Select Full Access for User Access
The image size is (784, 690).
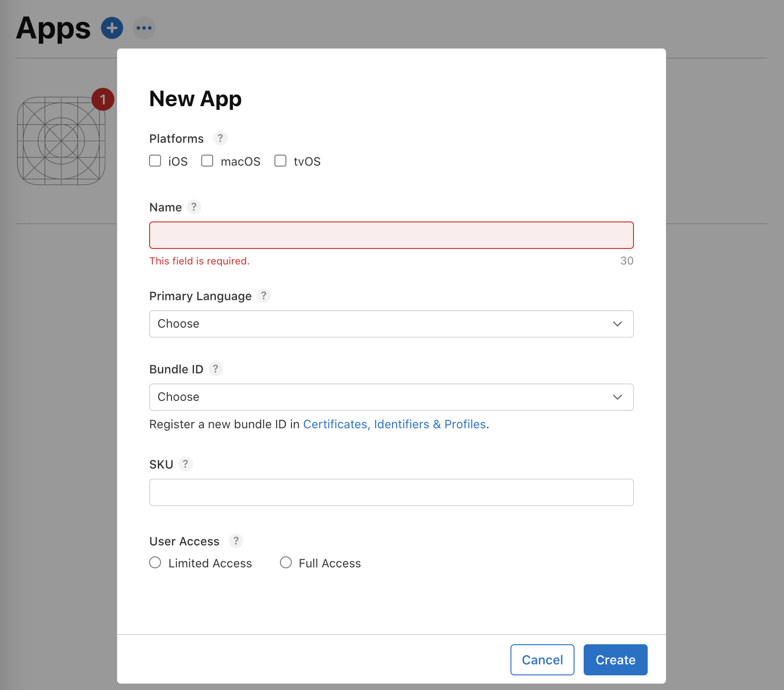point(286,562)
